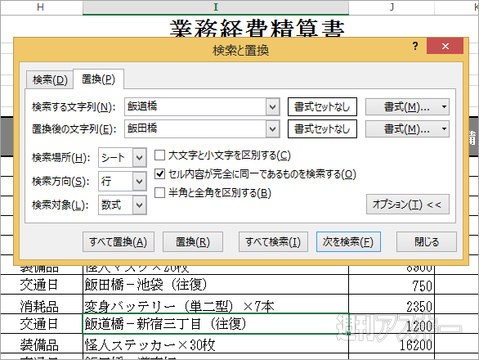Select 装備品 cell beside 怪人ステッカー
The width and height of the screenshot is (479, 360).
41,344
